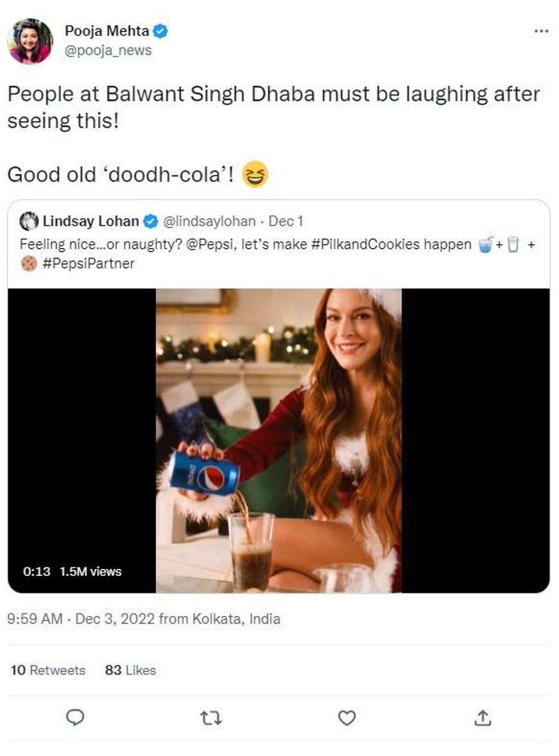Screen dimensions: 559x756
Task: Click the #PepsiPartner hashtag
Action: pyautogui.click(x=88, y=264)
